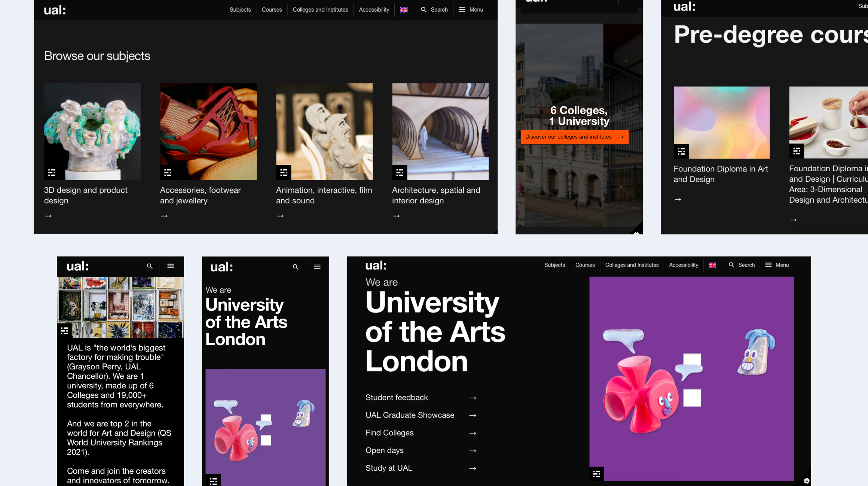Screen dimensions: 868x486
Task: Toggle the info badge on Foundation Diploma thumbnail
Action: [x=681, y=151]
